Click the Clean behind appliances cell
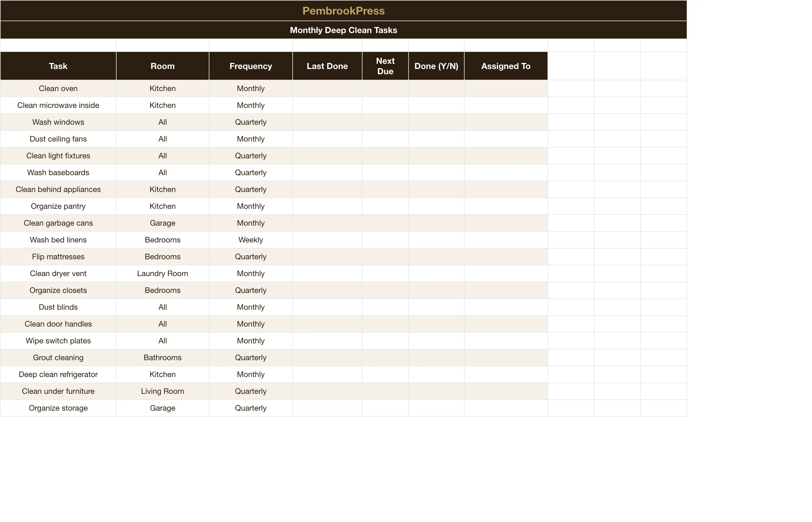The image size is (812, 522). click(x=58, y=189)
